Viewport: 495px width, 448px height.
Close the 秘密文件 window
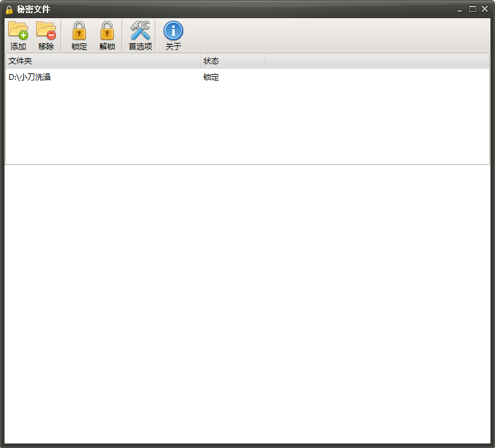click(485, 9)
